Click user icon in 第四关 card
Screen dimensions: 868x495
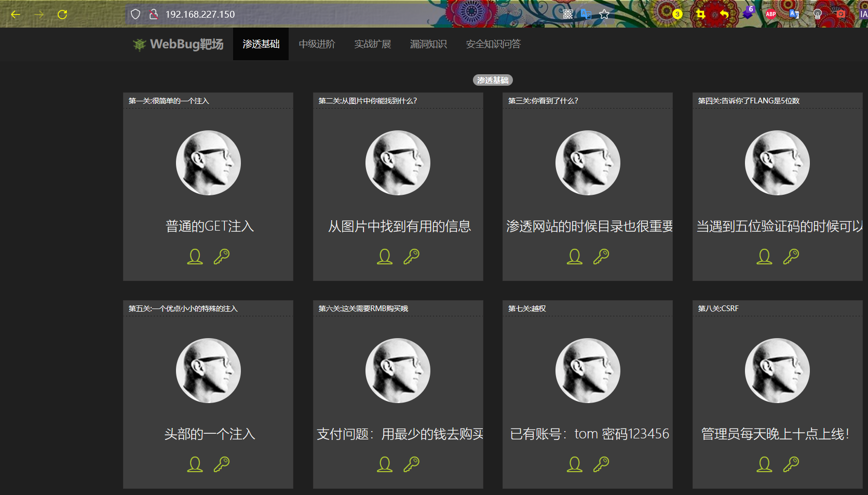click(764, 257)
